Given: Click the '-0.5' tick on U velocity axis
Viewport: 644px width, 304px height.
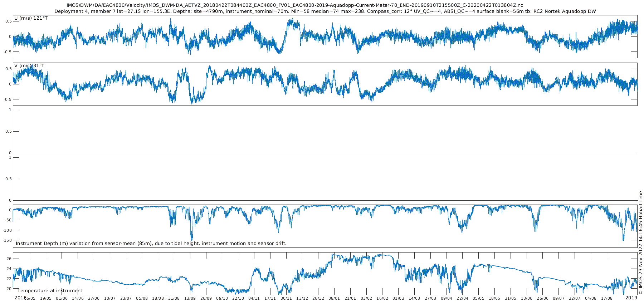Looking at the screenshot, I should 8,52.
